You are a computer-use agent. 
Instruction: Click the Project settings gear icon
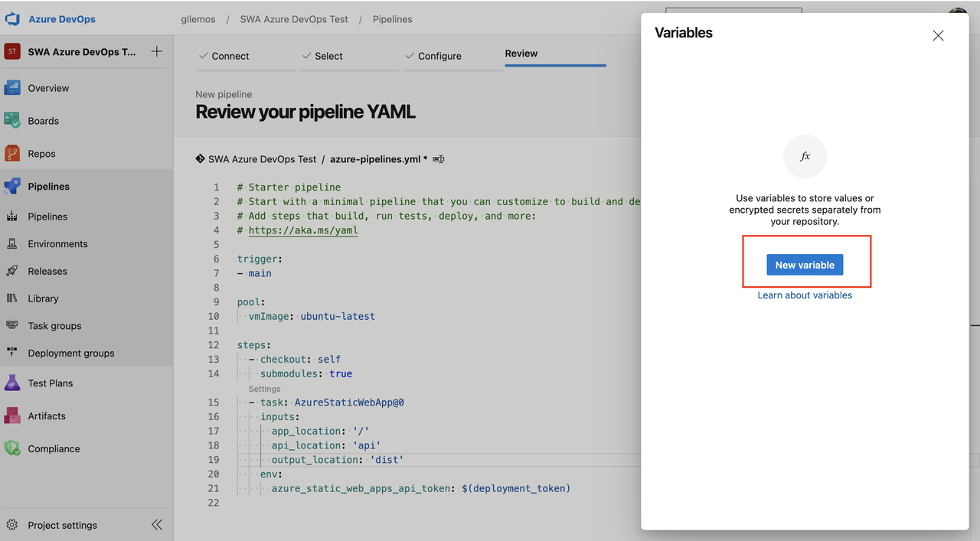12,526
